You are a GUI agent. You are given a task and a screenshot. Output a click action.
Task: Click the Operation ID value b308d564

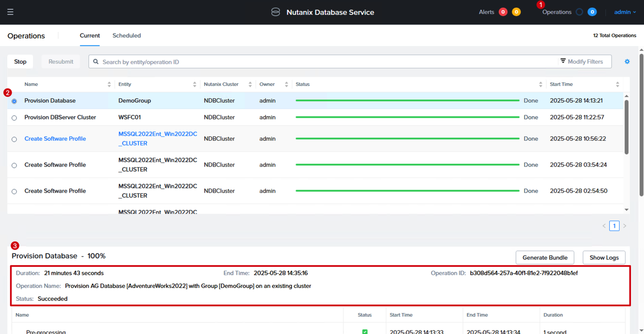click(x=524, y=273)
